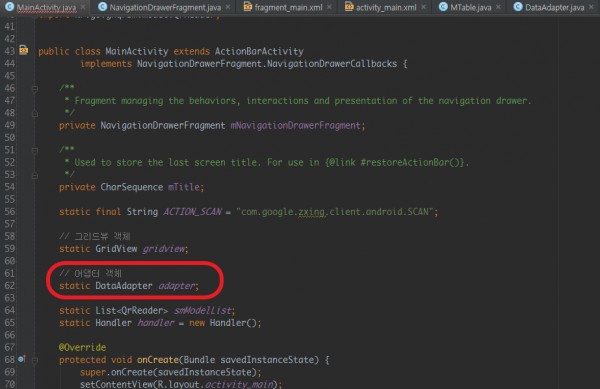
Task: Click line number 62 in the gutter
Action: pyautogui.click(x=10, y=286)
